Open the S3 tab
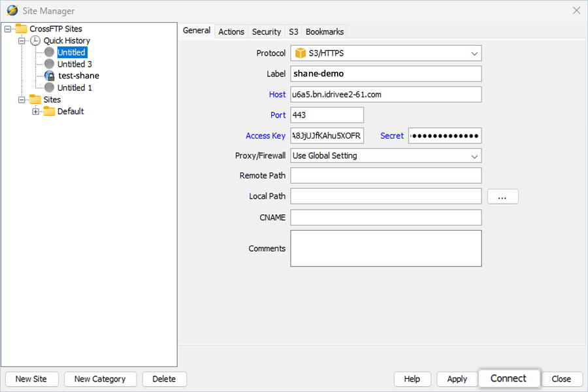588x392 pixels. 293,32
